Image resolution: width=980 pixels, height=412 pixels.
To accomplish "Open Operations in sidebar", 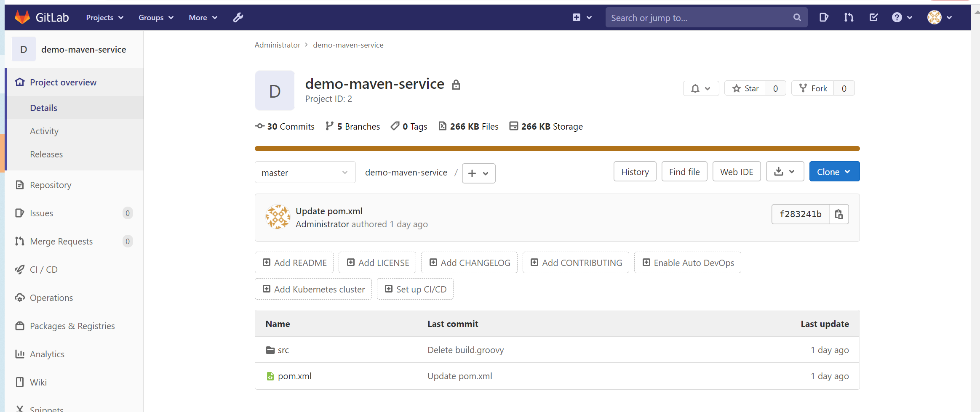I will click(74, 298).
